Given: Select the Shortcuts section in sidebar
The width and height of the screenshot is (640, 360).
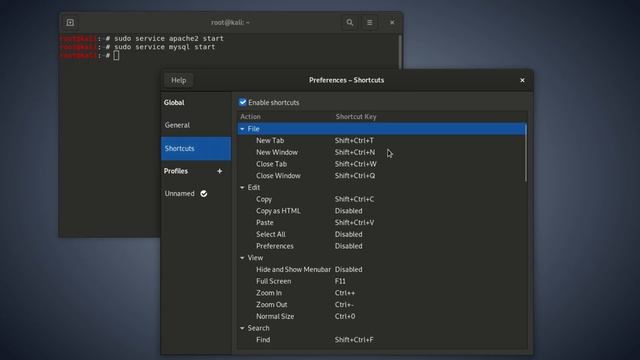Looking at the screenshot, I should (196, 148).
